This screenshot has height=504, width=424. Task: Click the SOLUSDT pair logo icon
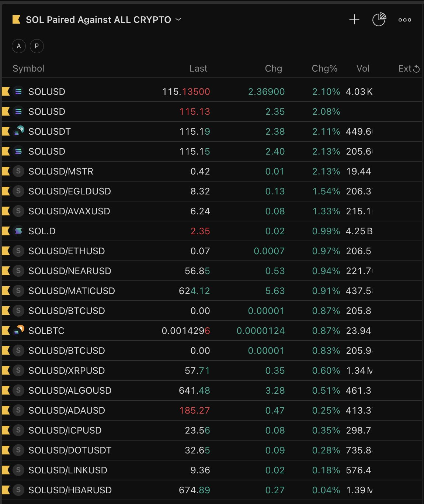[x=18, y=131]
